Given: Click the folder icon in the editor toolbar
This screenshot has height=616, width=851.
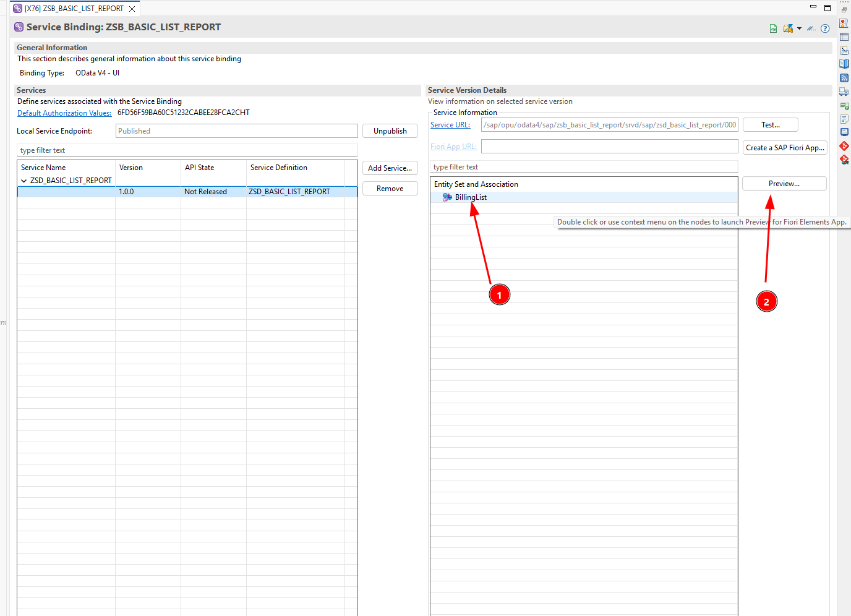Looking at the screenshot, I should point(788,28).
